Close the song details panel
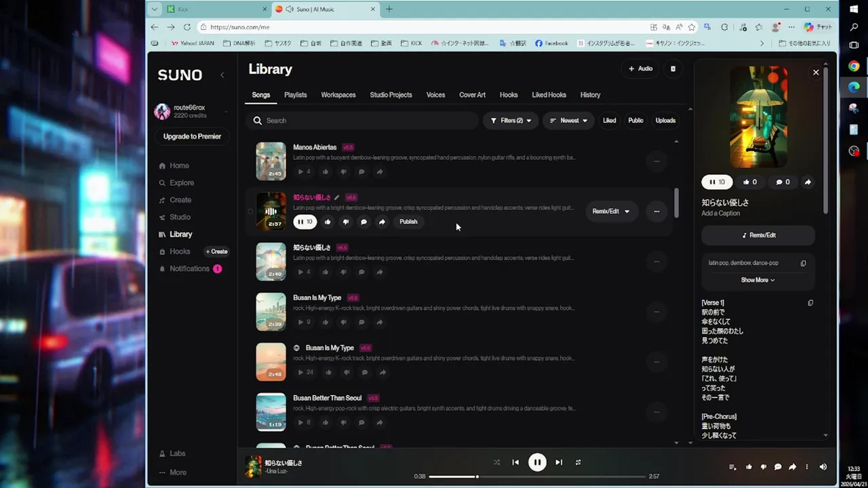The image size is (868, 488). 816,72
